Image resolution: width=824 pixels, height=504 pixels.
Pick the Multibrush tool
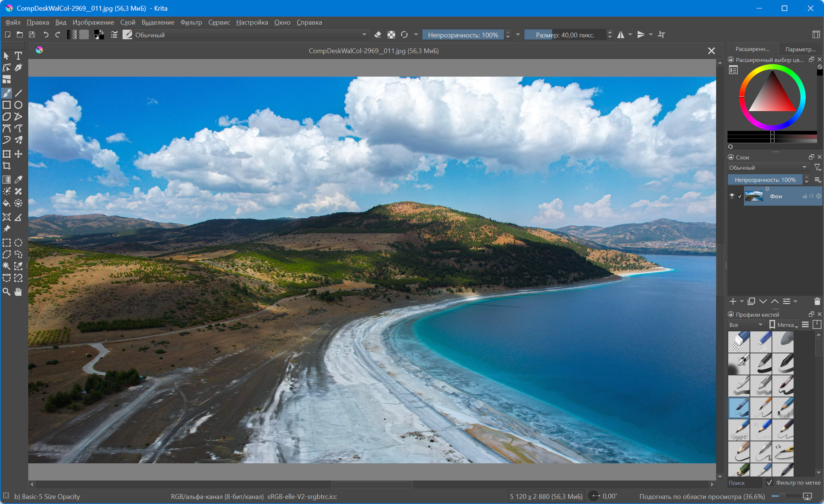coord(18,140)
